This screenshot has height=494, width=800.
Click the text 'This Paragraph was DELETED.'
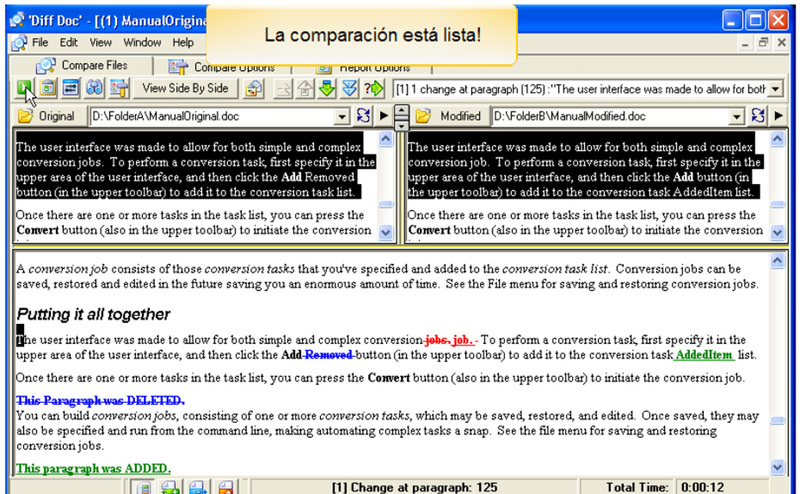pos(100,401)
